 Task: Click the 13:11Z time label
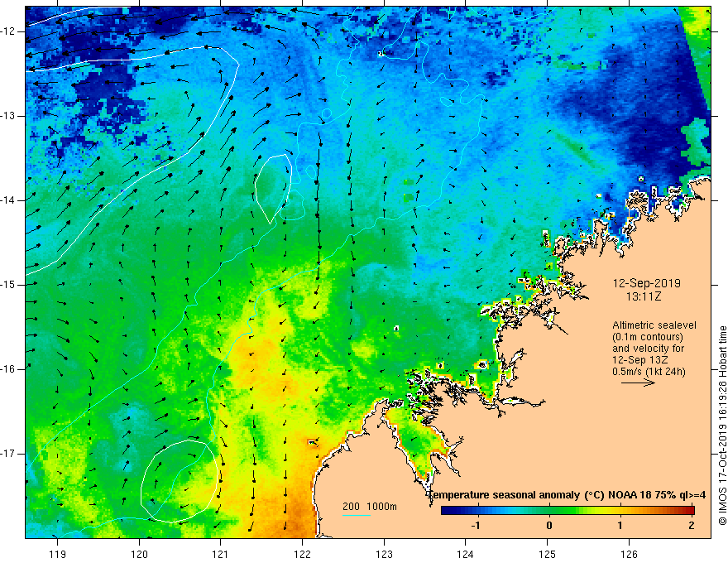643,296
